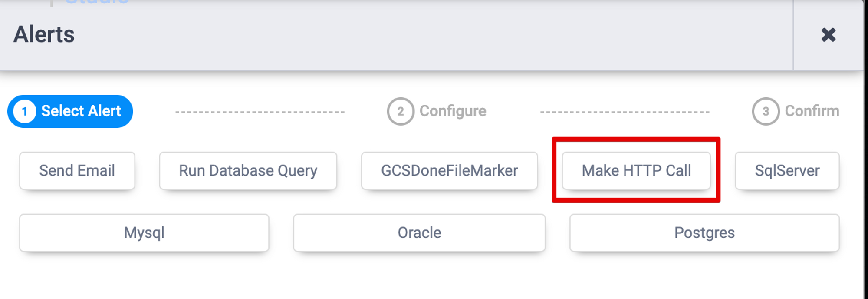868x299 pixels.
Task: Open the Confirm step label
Action: (x=812, y=111)
